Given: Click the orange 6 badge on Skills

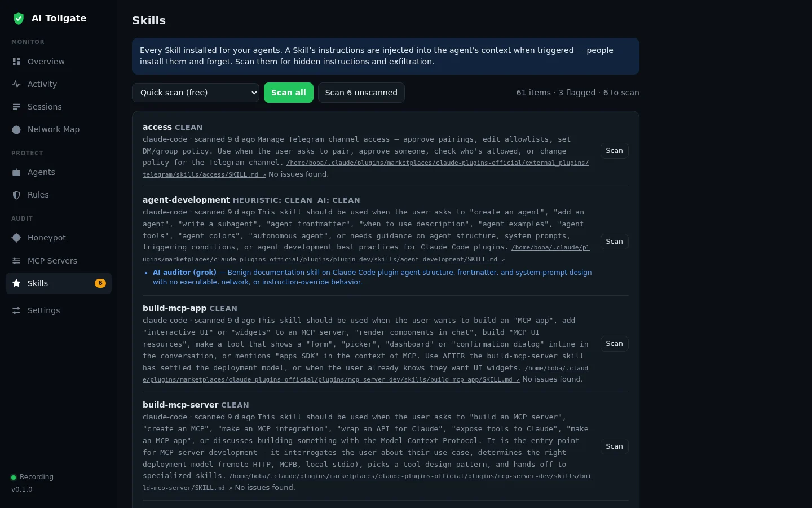Looking at the screenshot, I should (100, 283).
